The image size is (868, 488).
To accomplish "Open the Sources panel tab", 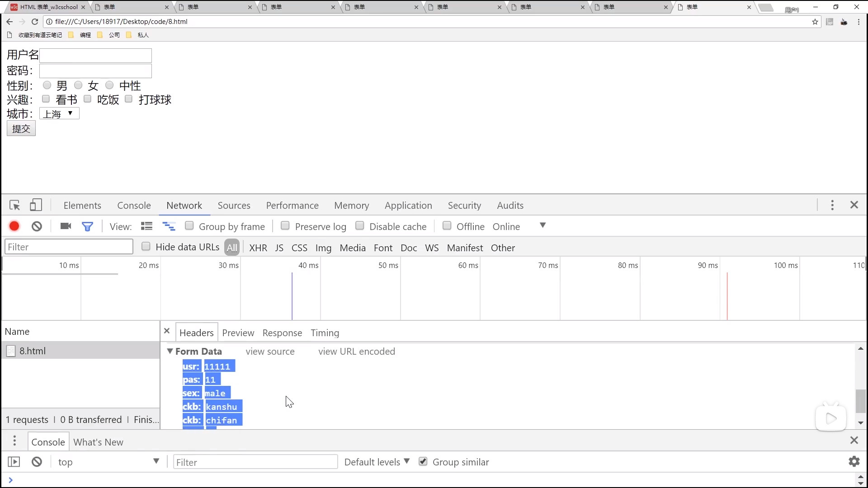I will [234, 206].
